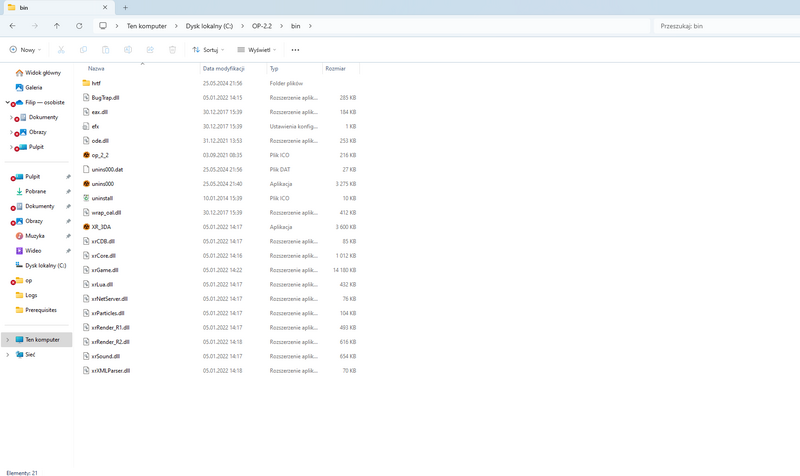800x476 pixels.
Task: Collapse the Filip — osobiste tree node
Action: pos(7,102)
